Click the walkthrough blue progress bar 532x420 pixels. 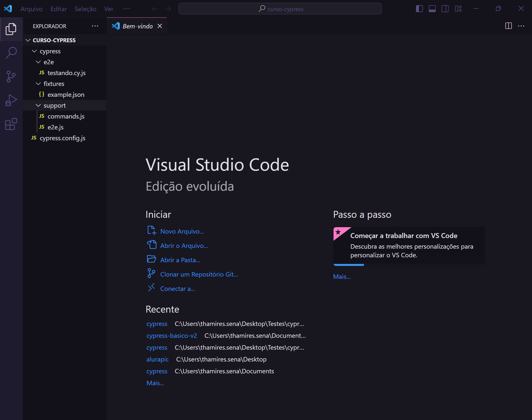pos(349,265)
